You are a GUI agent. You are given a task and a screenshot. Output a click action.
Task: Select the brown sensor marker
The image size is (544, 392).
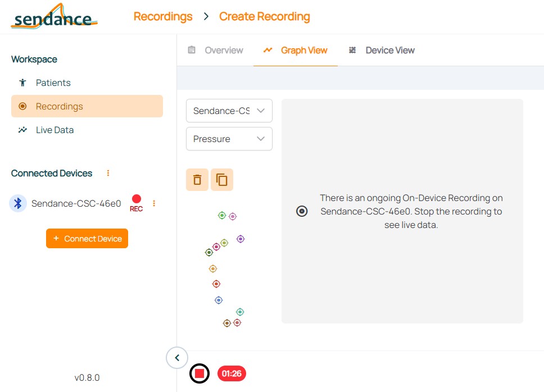click(226, 323)
